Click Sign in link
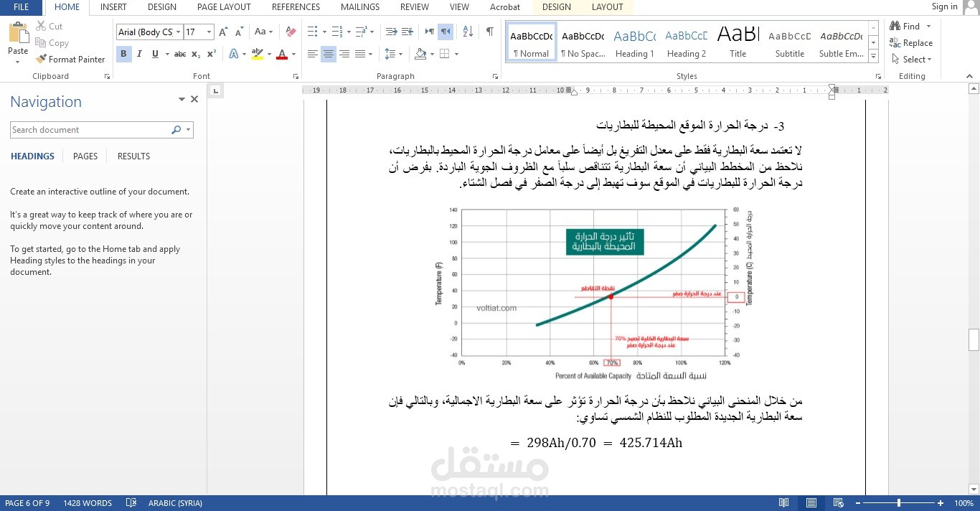This screenshot has width=980, height=511. 944,6
